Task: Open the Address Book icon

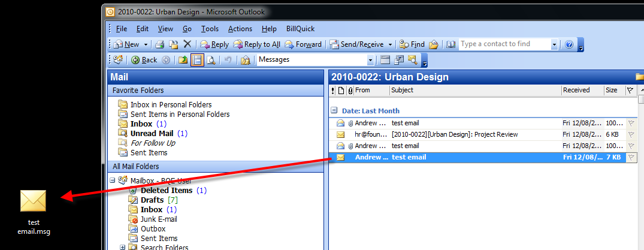Action: coord(451,44)
